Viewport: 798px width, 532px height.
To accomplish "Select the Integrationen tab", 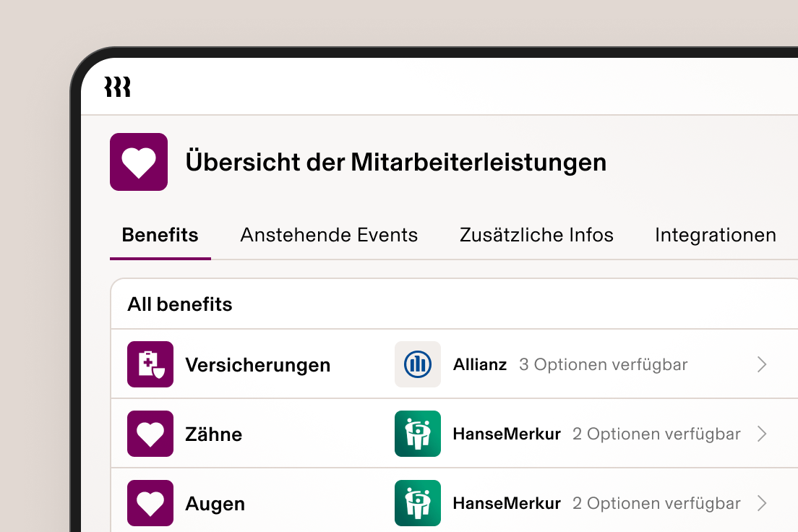I will (x=715, y=235).
